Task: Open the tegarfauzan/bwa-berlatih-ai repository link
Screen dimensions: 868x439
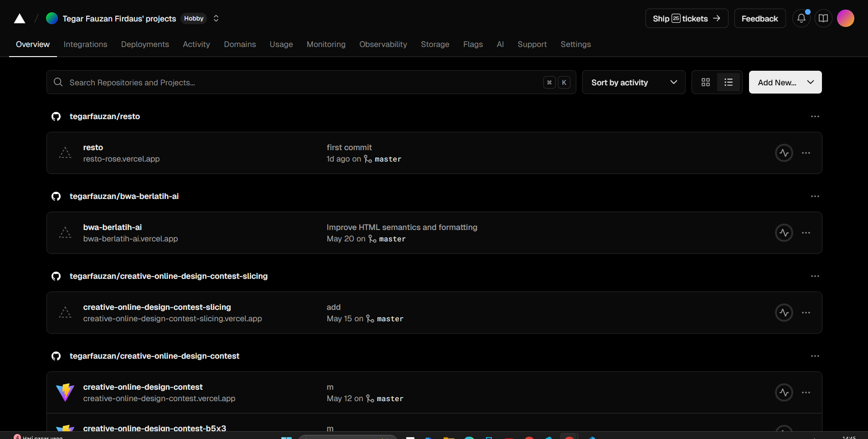Action: coord(124,196)
